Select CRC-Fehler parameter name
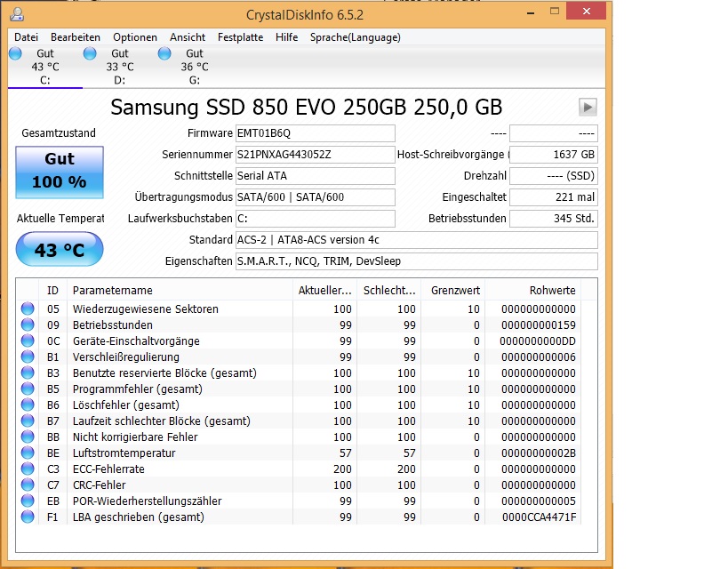The width and height of the screenshot is (728, 569). click(x=99, y=485)
